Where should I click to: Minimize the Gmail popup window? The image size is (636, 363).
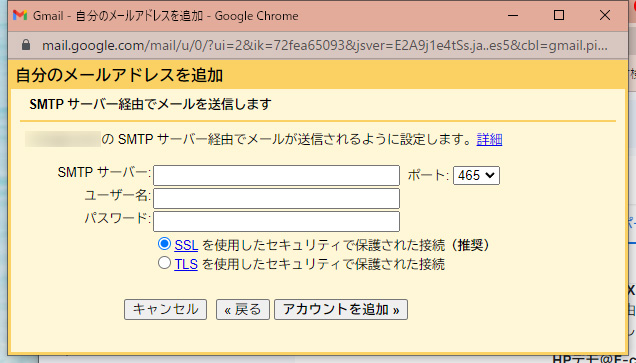click(513, 15)
